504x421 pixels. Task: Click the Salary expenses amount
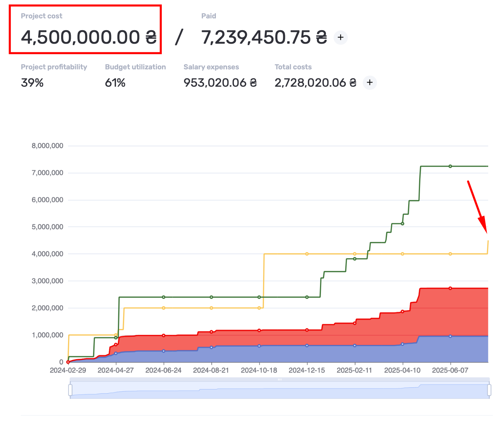pyautogui.click(x=220, y=83)
